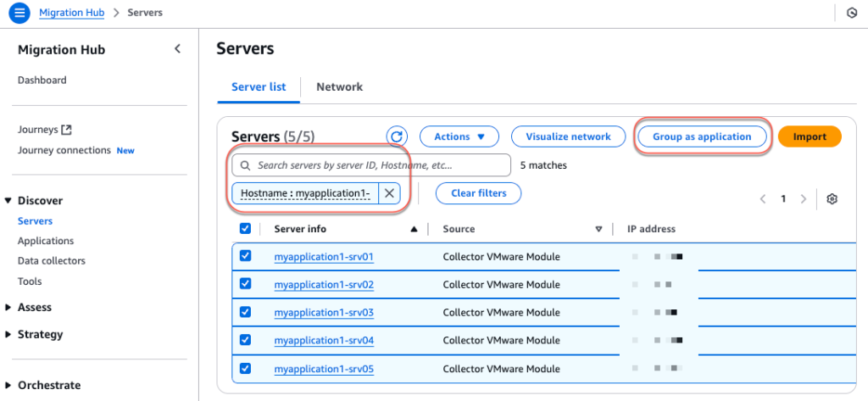Uncheck myapplication1-srv04 row checkbox
Screen dimensions: 868x401
[245, 339]
